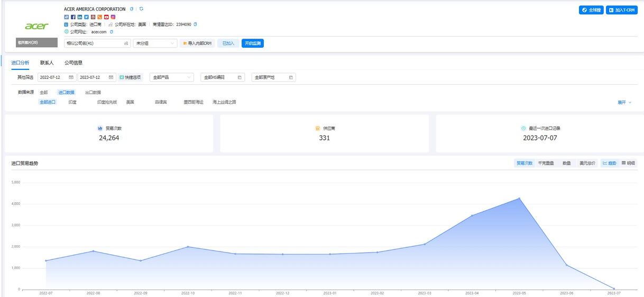Click the 2023-05 peak data point
Image resolution: width=644 pixels, height=297 pixels.
pos(519,199)
